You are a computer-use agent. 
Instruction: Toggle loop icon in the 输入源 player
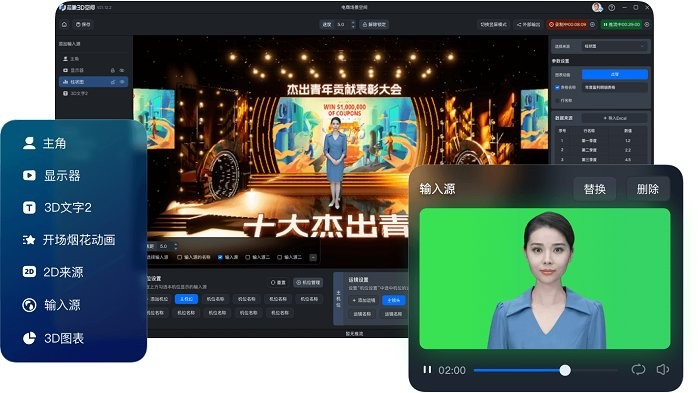[638, 369]
